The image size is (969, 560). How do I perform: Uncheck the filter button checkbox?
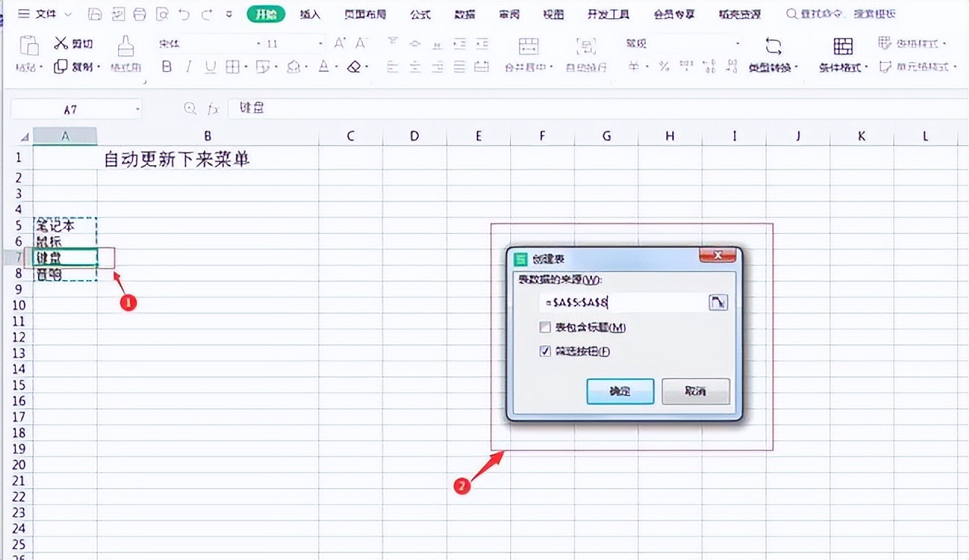tap(545, 351)
